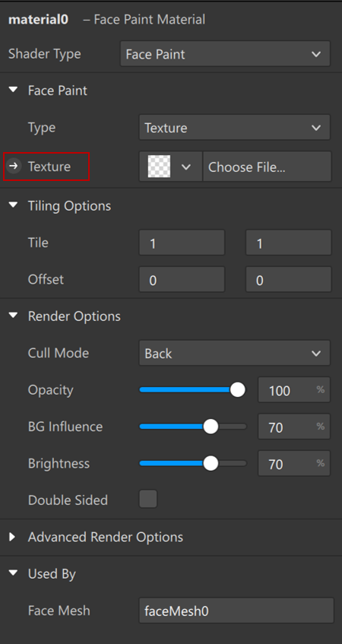Click the faceMesh0 Face Mesh field
Screen dimensions: 342x644
[x=236, y=611]
